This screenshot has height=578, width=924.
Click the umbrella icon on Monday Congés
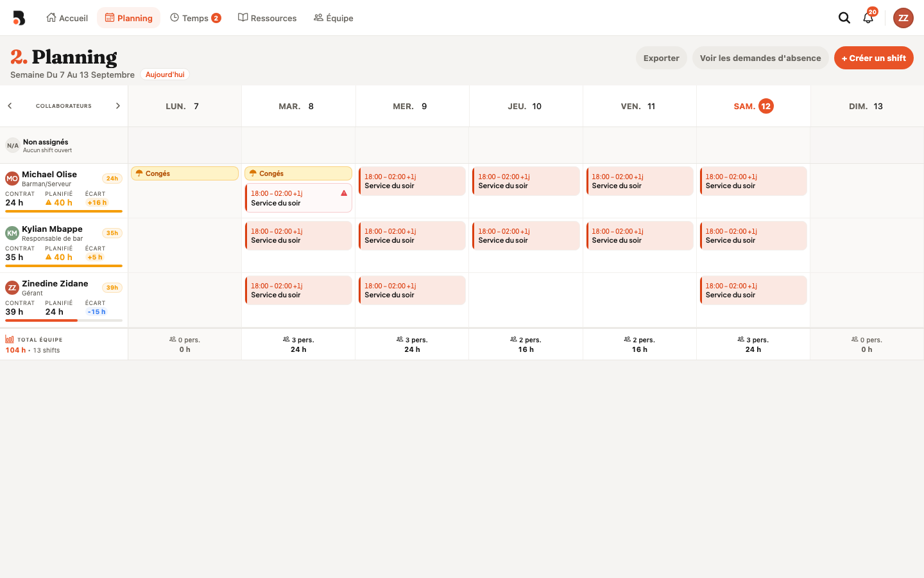click(x=139, y=173)
